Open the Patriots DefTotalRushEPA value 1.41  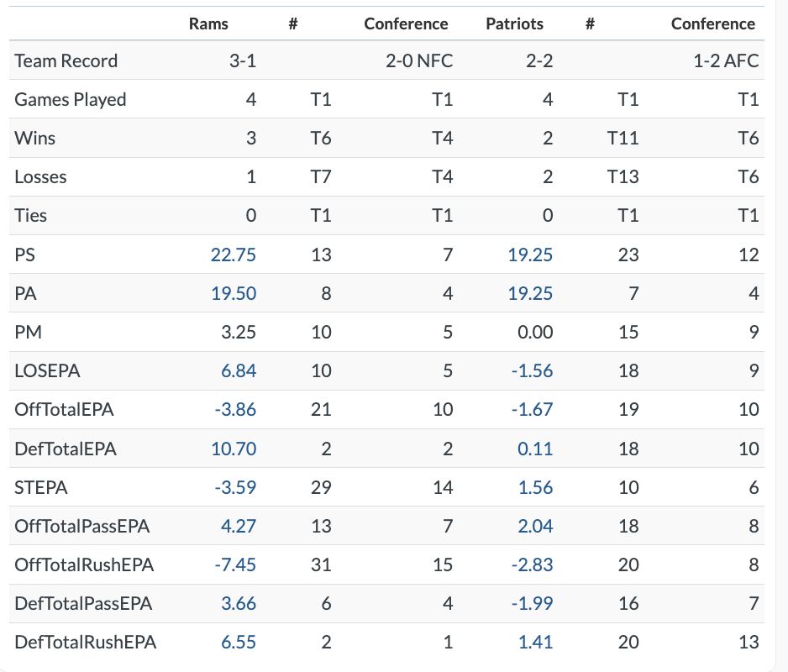[535, 643]
